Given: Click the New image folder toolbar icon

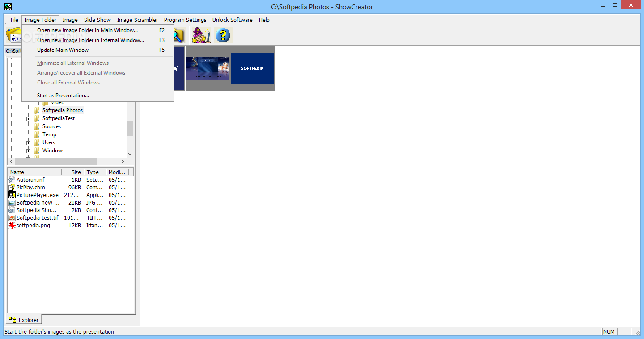Looking at the screenshot, I should click(x=13, y=35).
